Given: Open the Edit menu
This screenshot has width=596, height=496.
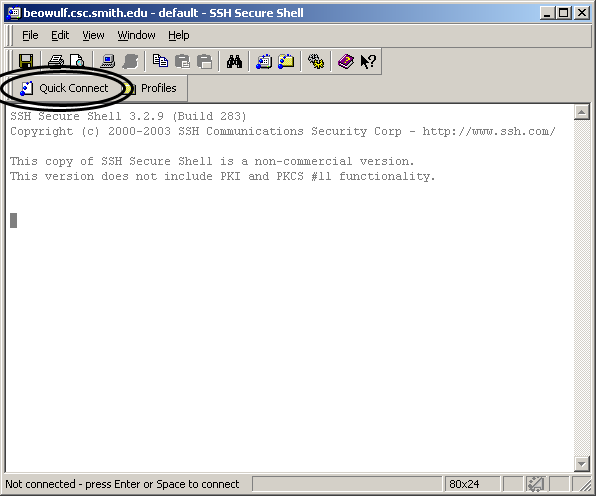Looking at the screenshot, I should pyautogui.click(x=60, y=35).
